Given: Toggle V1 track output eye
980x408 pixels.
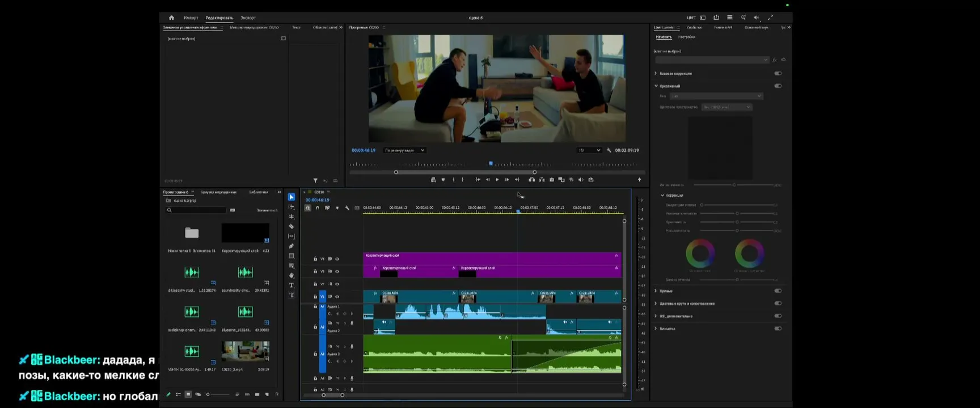Looking at the screenshot, I should pos(337,296).
